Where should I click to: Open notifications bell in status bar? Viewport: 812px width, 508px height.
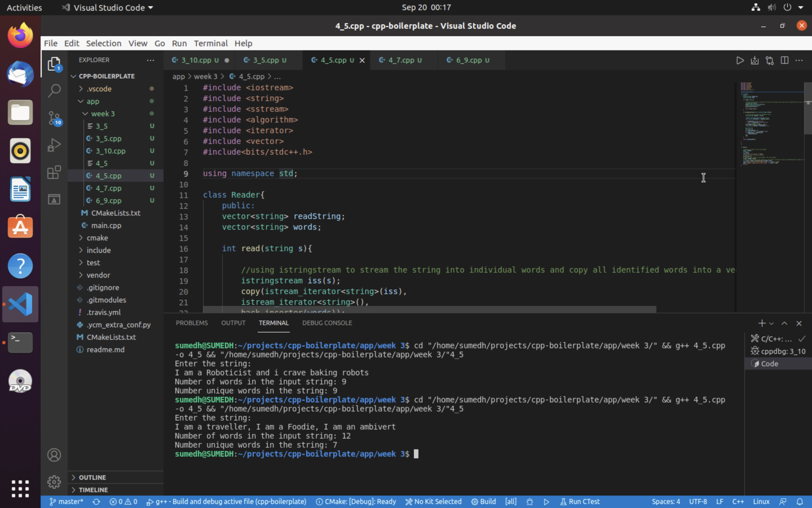tap(800, 502)
